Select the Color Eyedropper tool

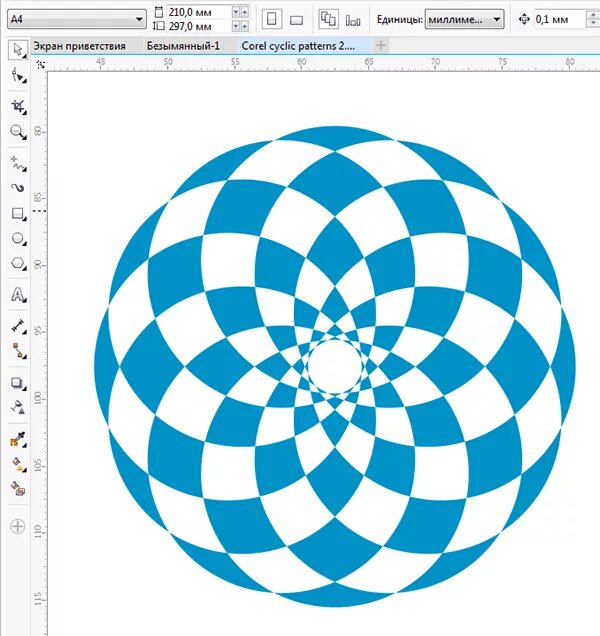click(x=18, y=440)
